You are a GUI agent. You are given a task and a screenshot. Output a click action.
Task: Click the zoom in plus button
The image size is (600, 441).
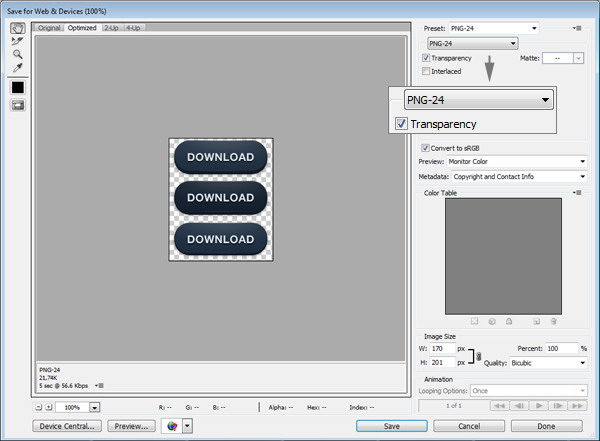[49, 407]
